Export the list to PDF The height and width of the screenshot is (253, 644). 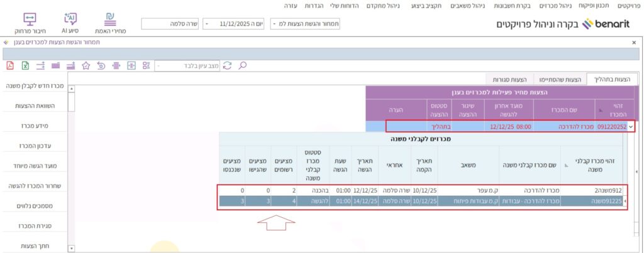pyautogui.click(x=10, y=65)
